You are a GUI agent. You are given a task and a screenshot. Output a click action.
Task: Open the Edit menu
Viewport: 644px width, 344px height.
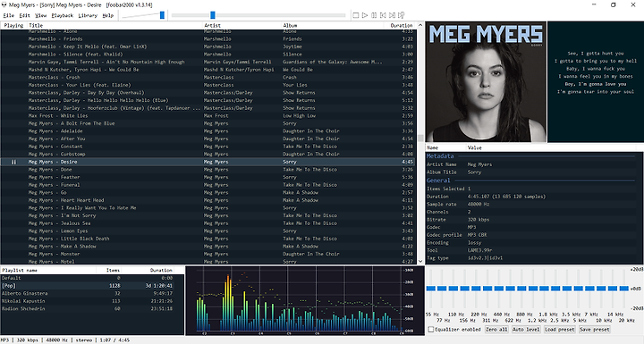pos(25,15)
